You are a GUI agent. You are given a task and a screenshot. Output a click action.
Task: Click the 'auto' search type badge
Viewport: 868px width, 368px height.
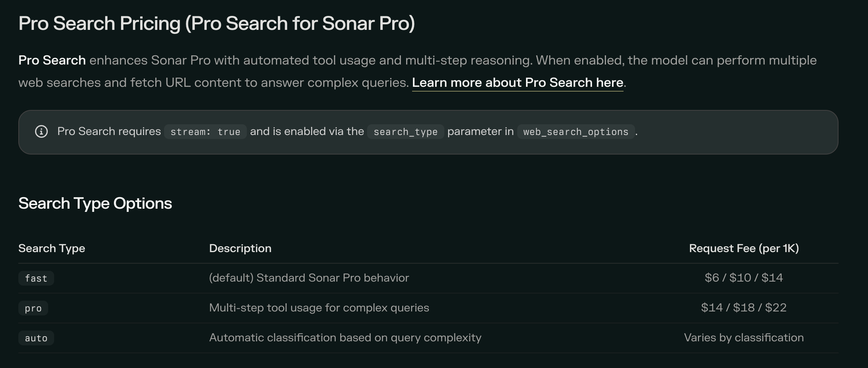36,338
